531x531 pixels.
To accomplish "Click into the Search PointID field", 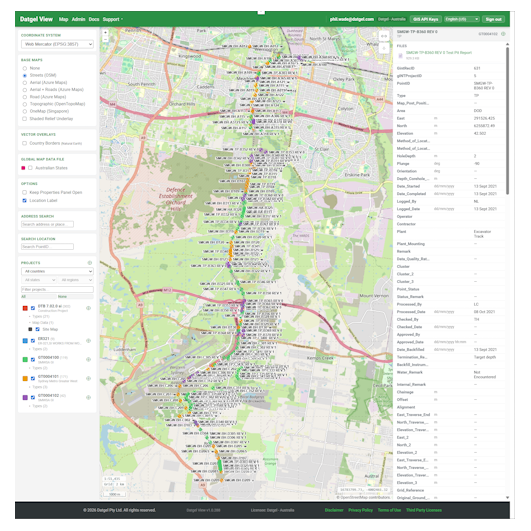I will [x=47, y=247].
